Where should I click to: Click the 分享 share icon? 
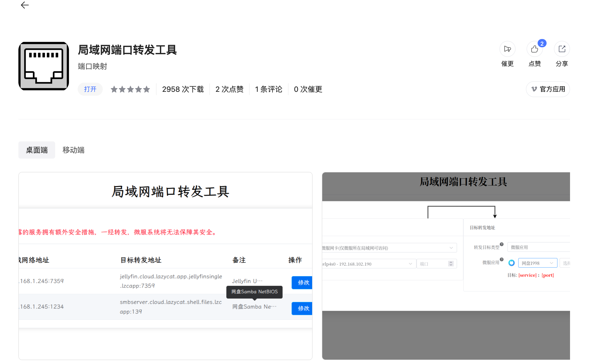pos(562,49)
